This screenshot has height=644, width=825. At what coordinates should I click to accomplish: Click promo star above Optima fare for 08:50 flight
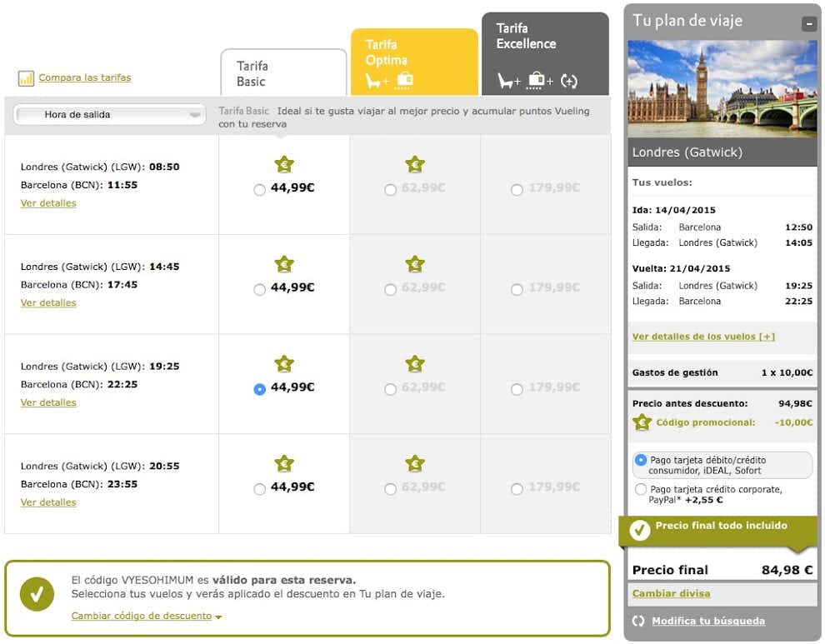(x=415, y=165)
